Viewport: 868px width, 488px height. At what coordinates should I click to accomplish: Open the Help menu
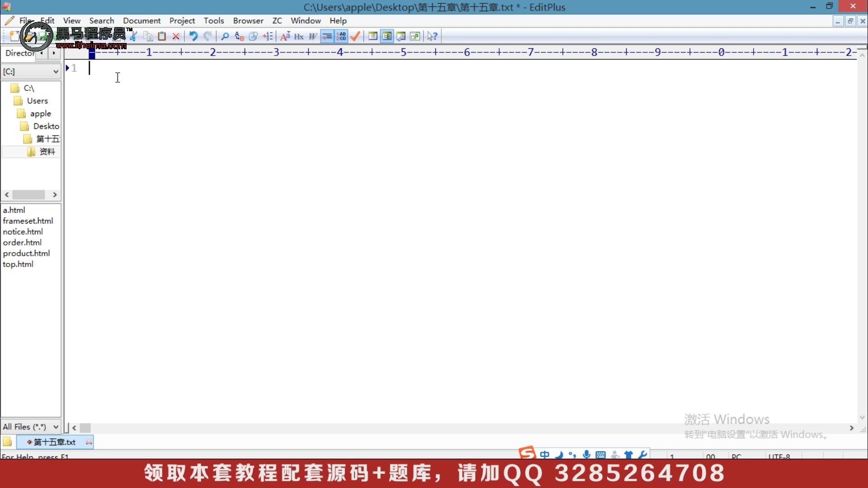click(338, 21)
